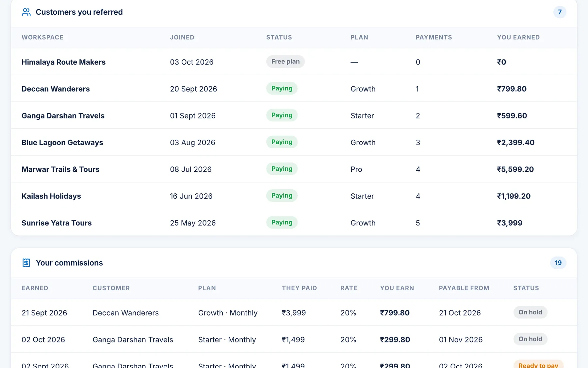Click the On hold badge payable 01 Nov 2026
This screenshot has height=368, width=588.
(x=530, y=339)
